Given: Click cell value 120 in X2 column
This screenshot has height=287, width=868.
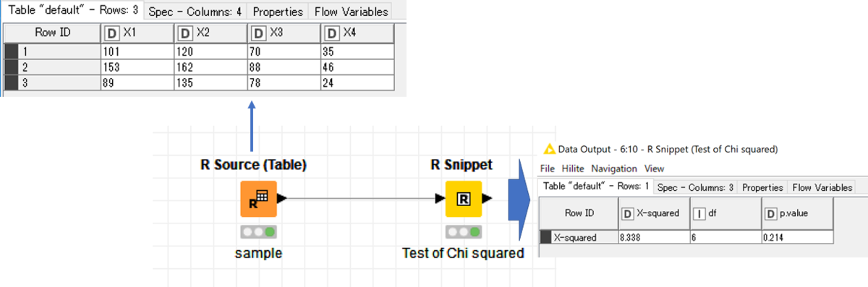Looking at the screenshot, I should pyautogui.click(x=210, y=51).
